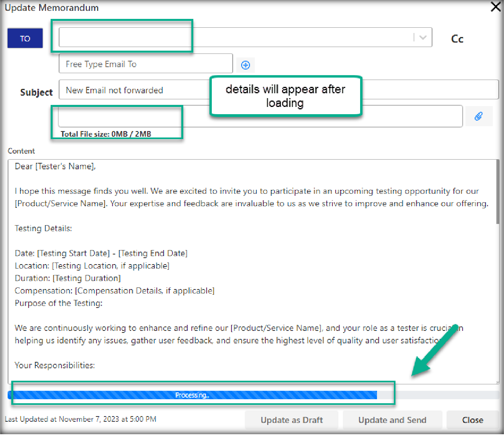The width and height of the screenshot is (504, 435).
Task: Click the Total File size label
Action: 106,134
